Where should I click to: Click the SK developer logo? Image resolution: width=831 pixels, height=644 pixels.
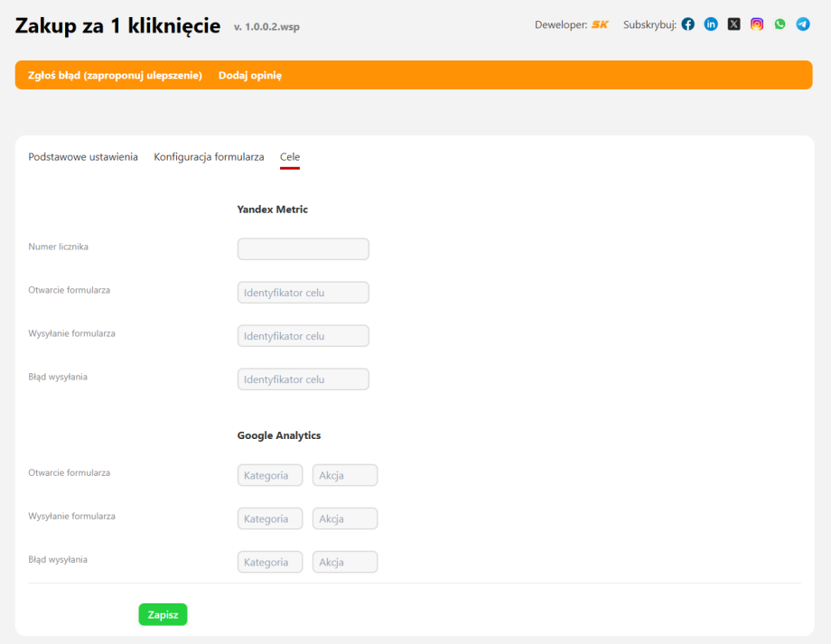click(599, 24)
